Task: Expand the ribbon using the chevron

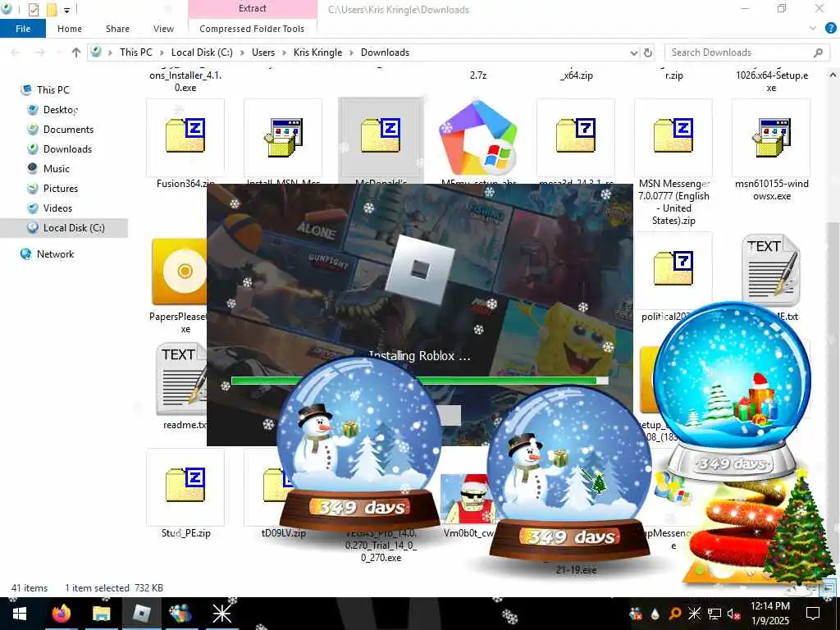Action: coord(813,29)
